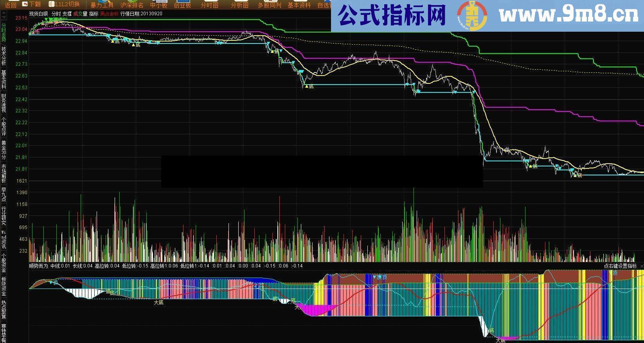Screen dimensions: 644x343
Task: Click the 指标 label in chart header
Action: pos(94,14)
